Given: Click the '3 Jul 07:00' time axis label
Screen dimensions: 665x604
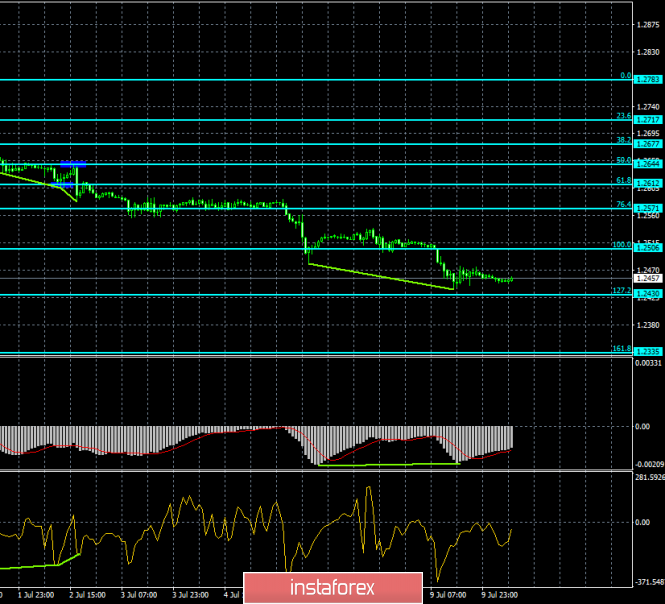Looking at the screenshot, I should tap(140, 594).
